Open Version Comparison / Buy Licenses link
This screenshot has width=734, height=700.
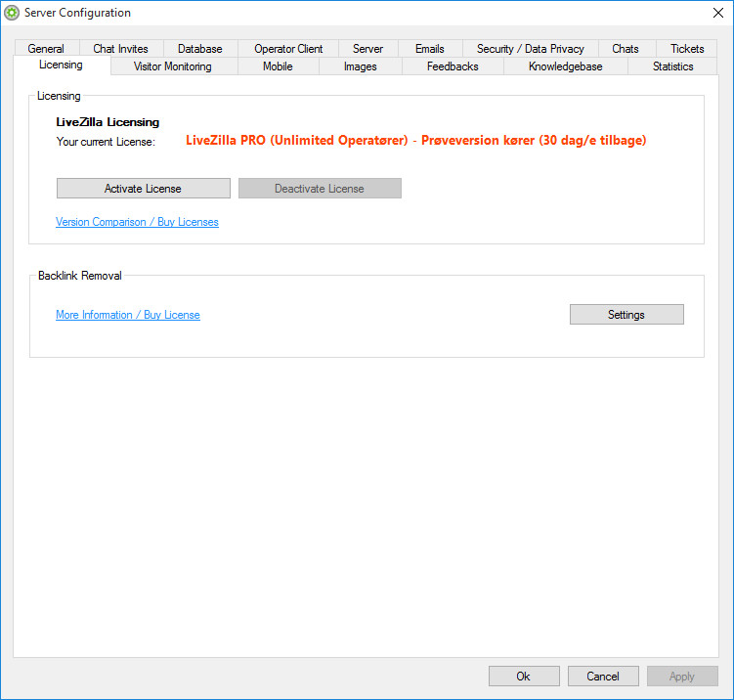[x=137, y=222]
